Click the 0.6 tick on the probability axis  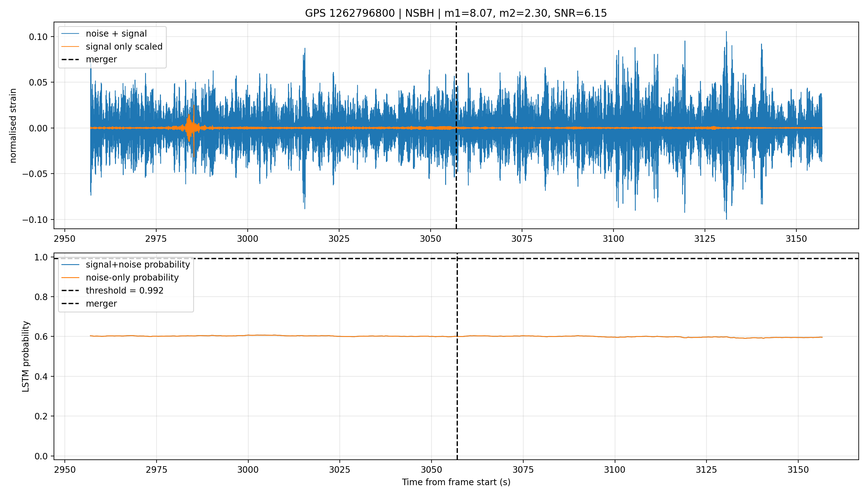pyautogui.click(x=41, y=337)
